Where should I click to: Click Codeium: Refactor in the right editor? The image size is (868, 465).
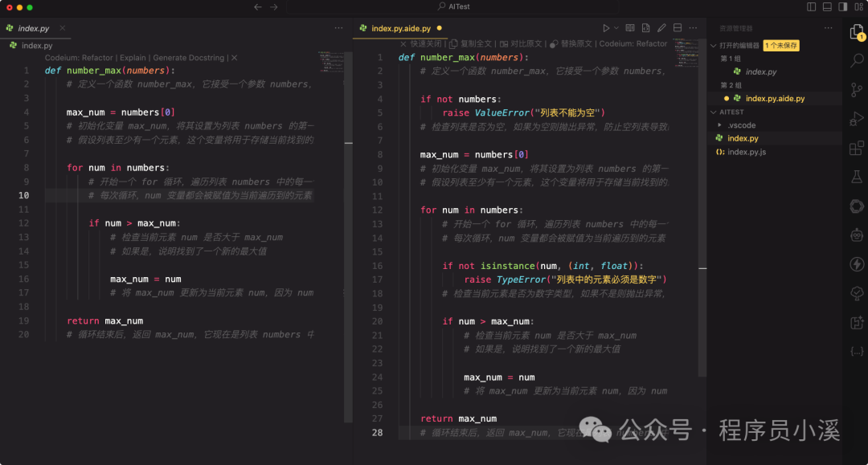pyautogui.click(x=633, y=43)
